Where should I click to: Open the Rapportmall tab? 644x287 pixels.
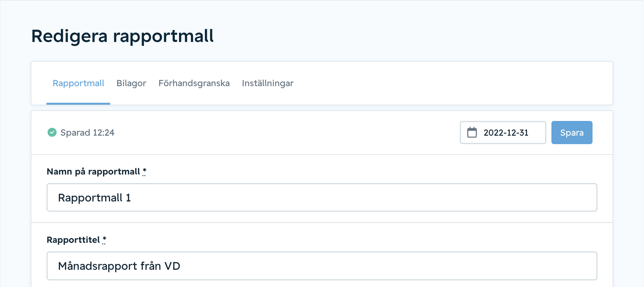tap(78, 83)
